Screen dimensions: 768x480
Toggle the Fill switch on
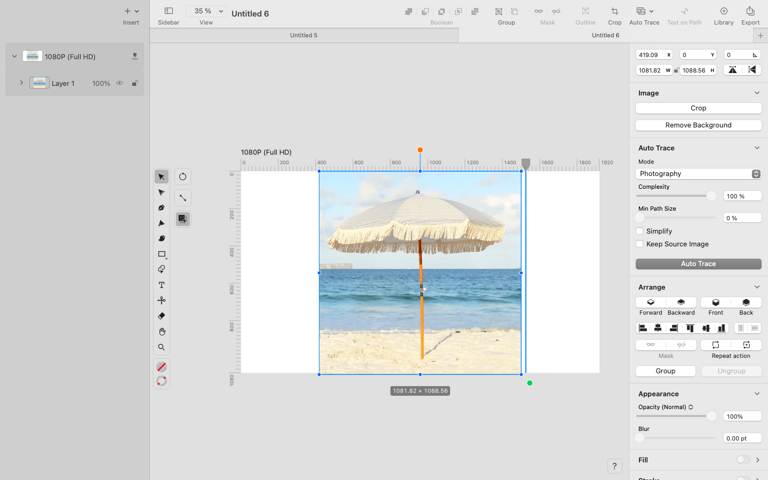click(743, 459)
